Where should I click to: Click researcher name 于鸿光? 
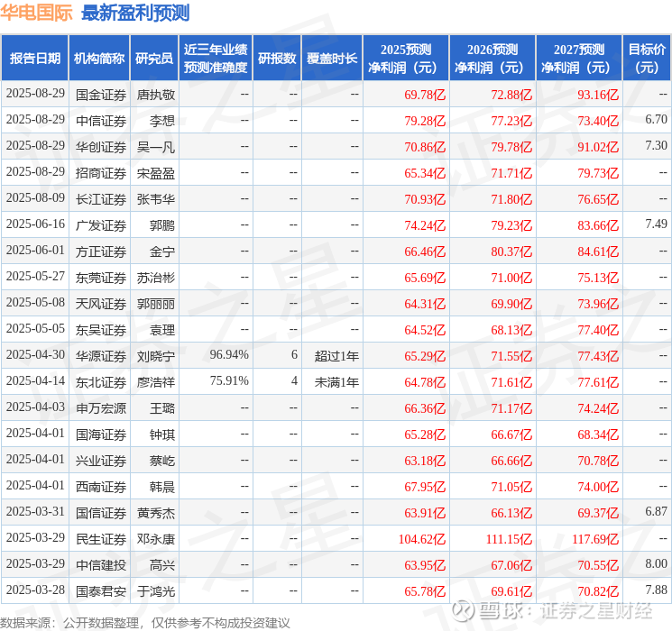pyautogui.click(x=155, y=591)
